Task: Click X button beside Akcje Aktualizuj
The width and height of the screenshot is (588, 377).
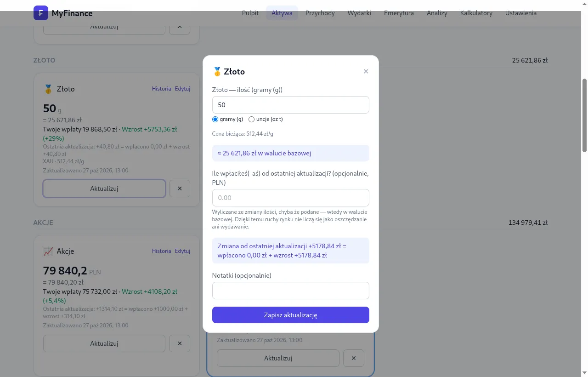Action: tap(180, 343)
